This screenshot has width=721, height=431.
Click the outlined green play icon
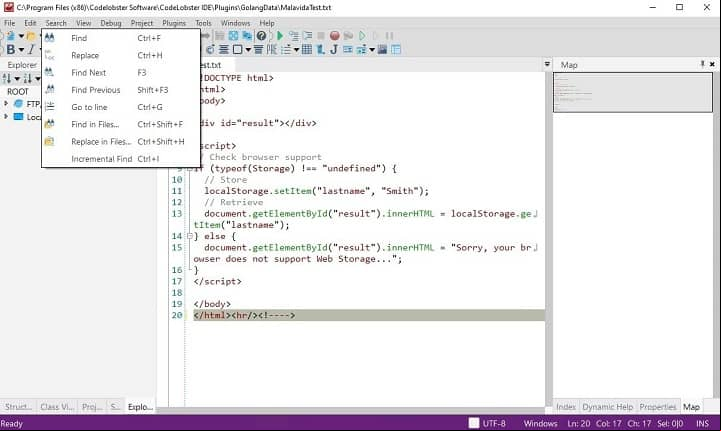pos(362,36)
